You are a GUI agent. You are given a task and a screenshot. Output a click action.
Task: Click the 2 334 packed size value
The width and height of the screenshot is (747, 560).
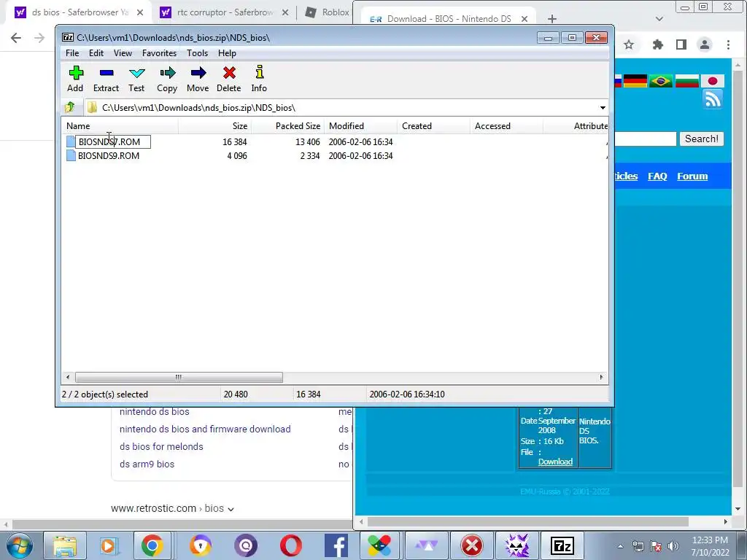(309, 156)
